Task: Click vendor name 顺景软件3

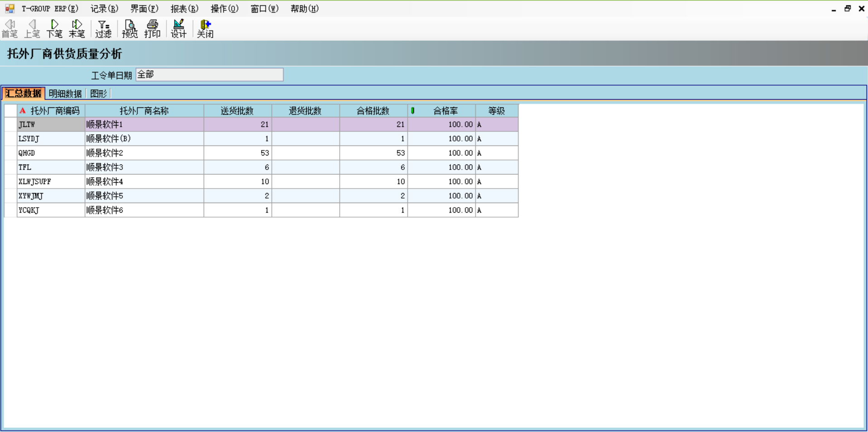Action: (144, 167)
